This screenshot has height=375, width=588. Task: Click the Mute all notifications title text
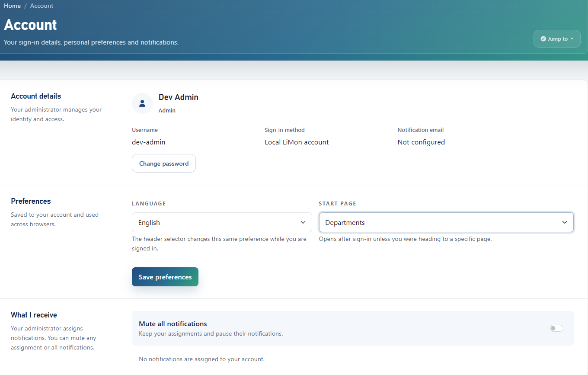[173, 324]
